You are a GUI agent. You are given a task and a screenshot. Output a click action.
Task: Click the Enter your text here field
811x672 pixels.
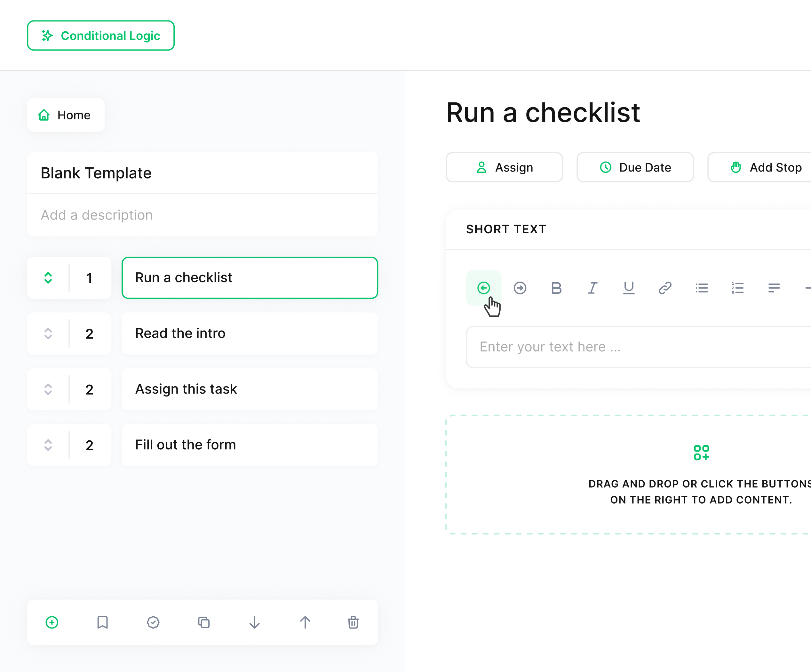[637, 347]
